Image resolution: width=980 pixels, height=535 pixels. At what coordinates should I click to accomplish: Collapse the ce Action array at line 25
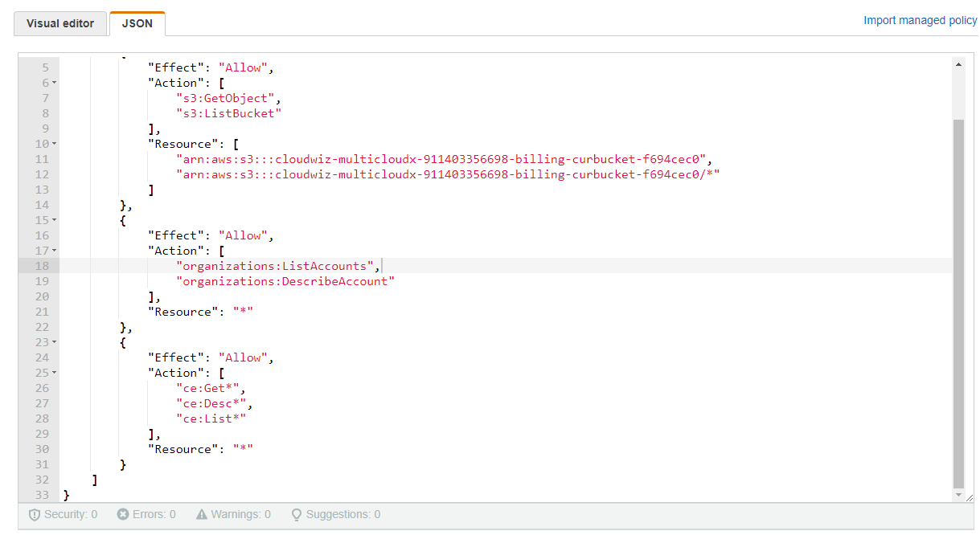pyautogui.click(x=54, y=373)
